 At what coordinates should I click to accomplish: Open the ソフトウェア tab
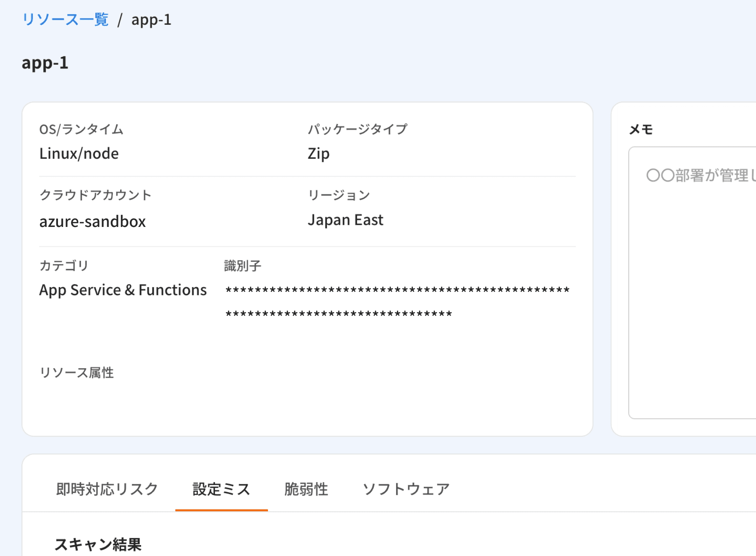pos(407,489)
